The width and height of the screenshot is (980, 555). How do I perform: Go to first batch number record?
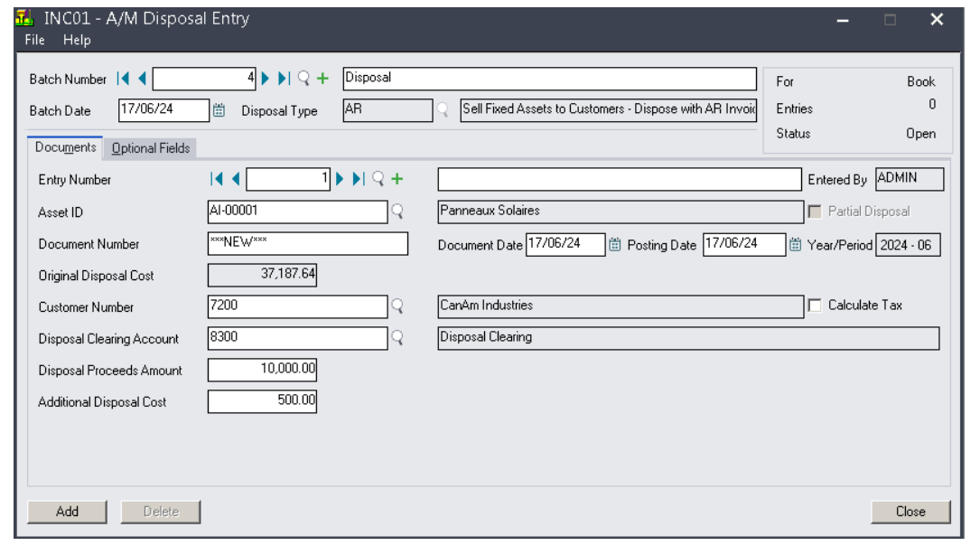click(124, 79)
